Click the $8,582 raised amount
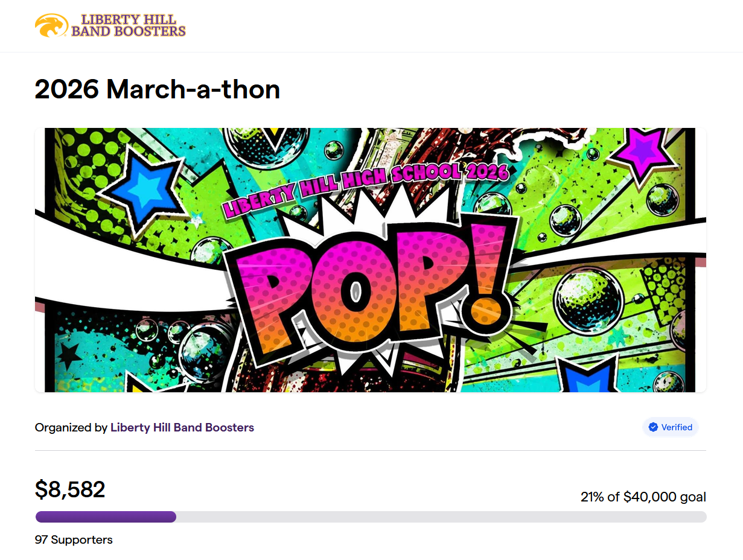 point(70,489)
